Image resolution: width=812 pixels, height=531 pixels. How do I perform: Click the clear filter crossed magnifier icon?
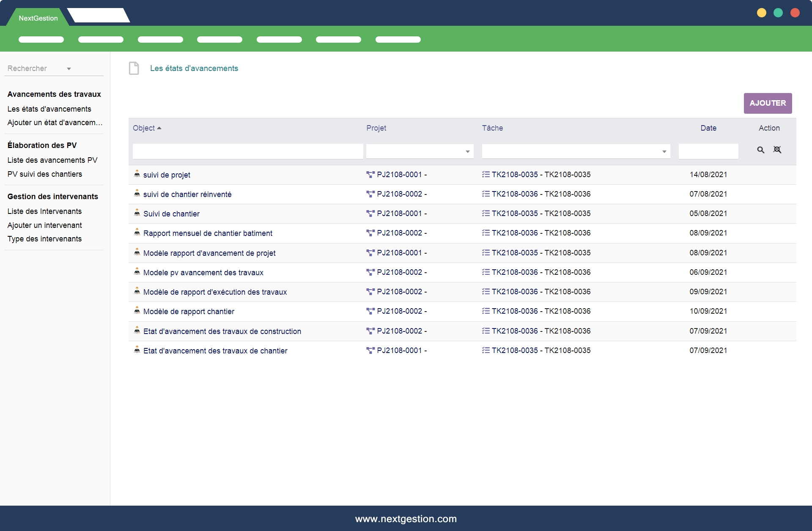point(777,150)
